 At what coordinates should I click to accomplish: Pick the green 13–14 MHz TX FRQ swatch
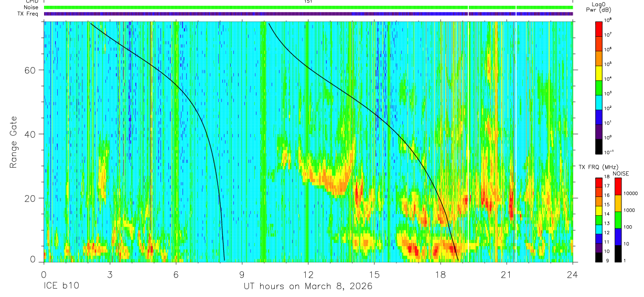tap(598, 219)
